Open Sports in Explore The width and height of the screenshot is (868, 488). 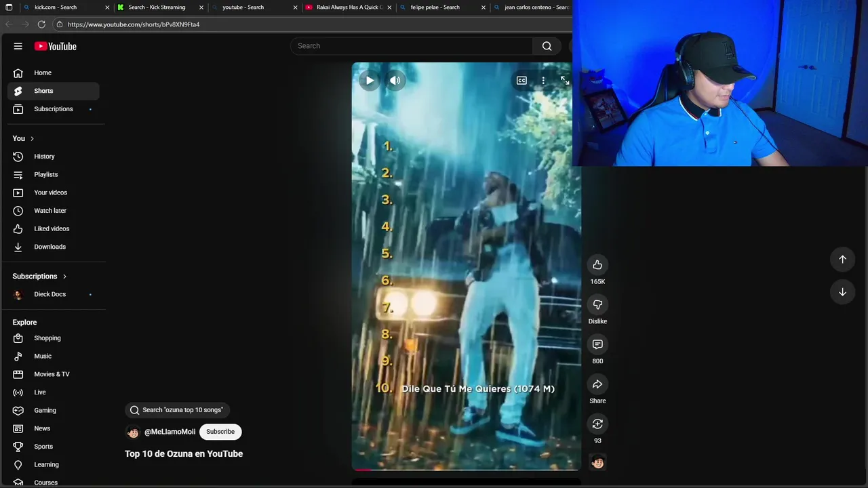pyautogui.click(x=54, y=447)
